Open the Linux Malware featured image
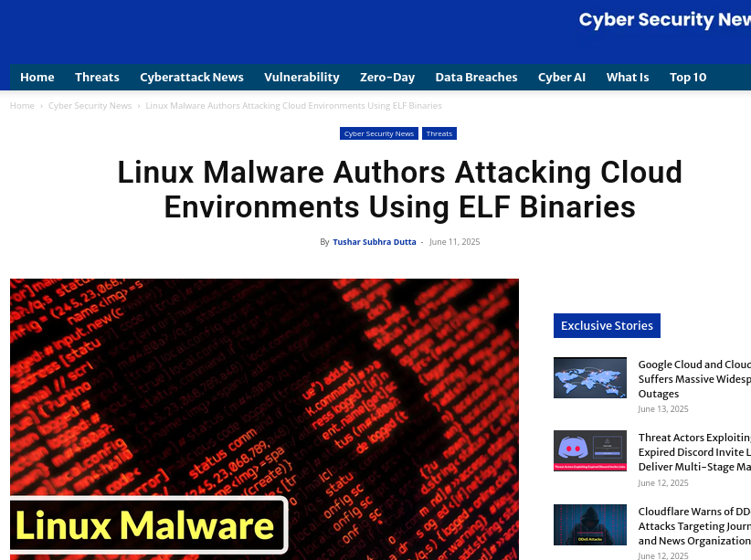 pos(264,419)
